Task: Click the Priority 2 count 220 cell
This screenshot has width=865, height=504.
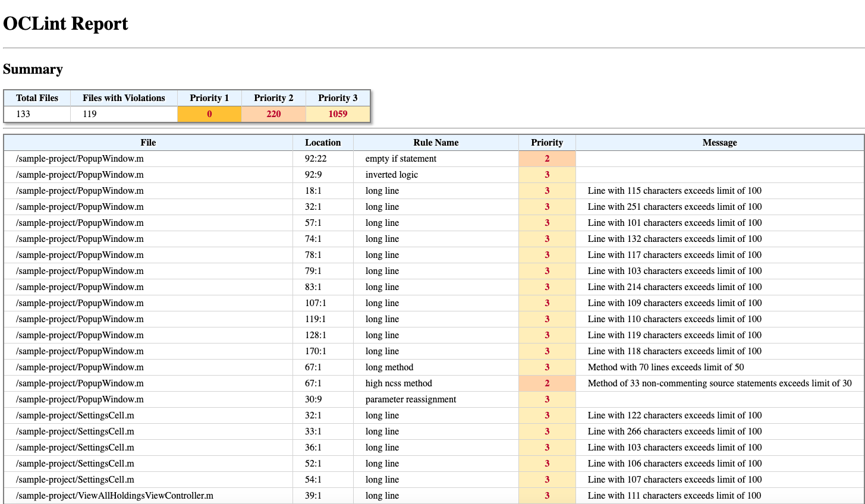Action: click(x=273, y=114)
